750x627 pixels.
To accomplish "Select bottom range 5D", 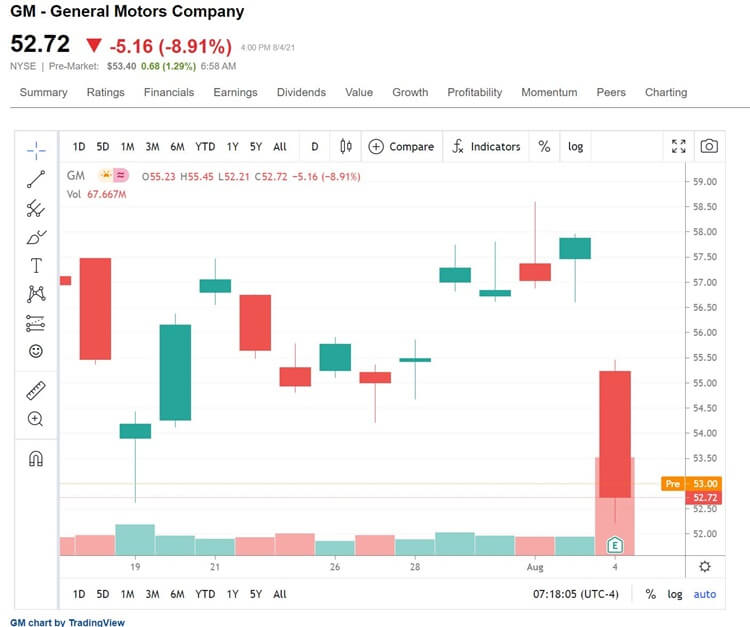I will pyautogui.click(x=103, y=594).
